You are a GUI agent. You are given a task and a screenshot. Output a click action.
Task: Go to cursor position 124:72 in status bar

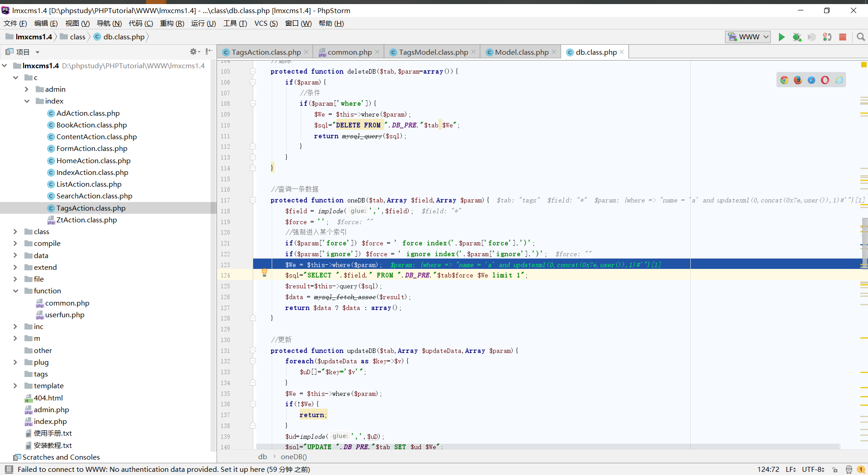768,470
